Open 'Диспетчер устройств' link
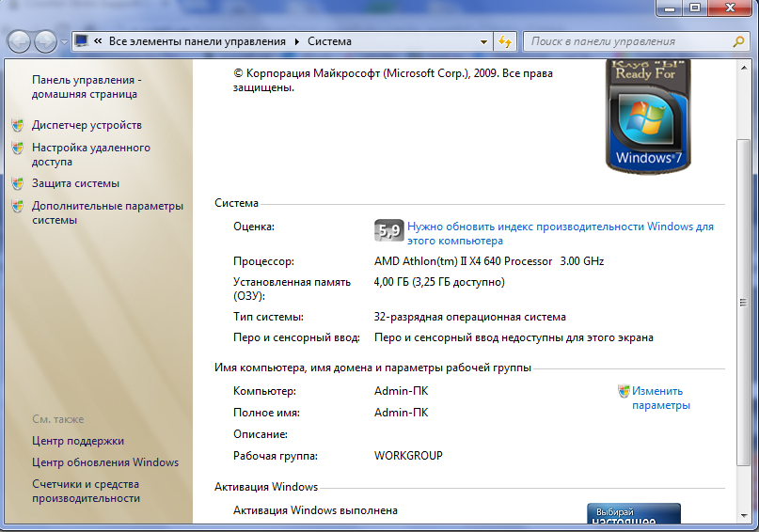759x532 pixels. [87, 125]
